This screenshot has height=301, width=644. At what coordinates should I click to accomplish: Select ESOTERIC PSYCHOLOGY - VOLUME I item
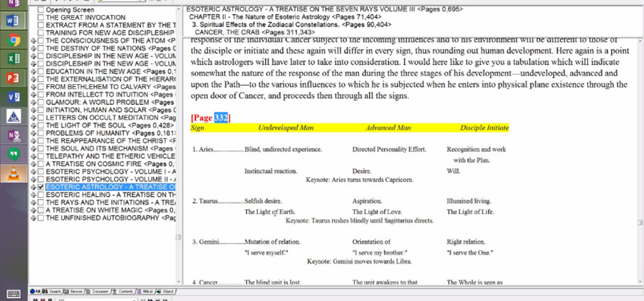(x=111, y=171)
